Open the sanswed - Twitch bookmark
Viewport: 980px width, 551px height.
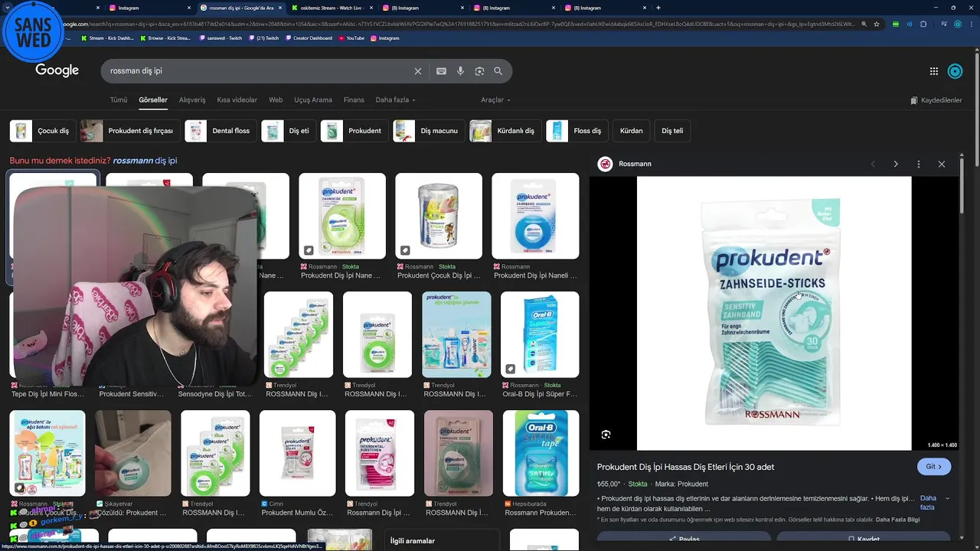tap(220, 37)
